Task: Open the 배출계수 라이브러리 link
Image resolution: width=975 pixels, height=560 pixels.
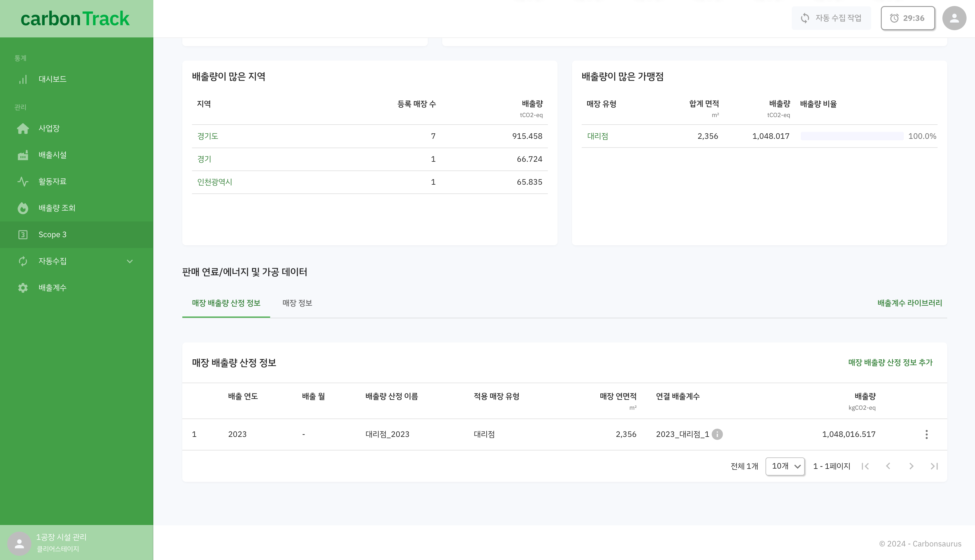Action: [909, 303]
